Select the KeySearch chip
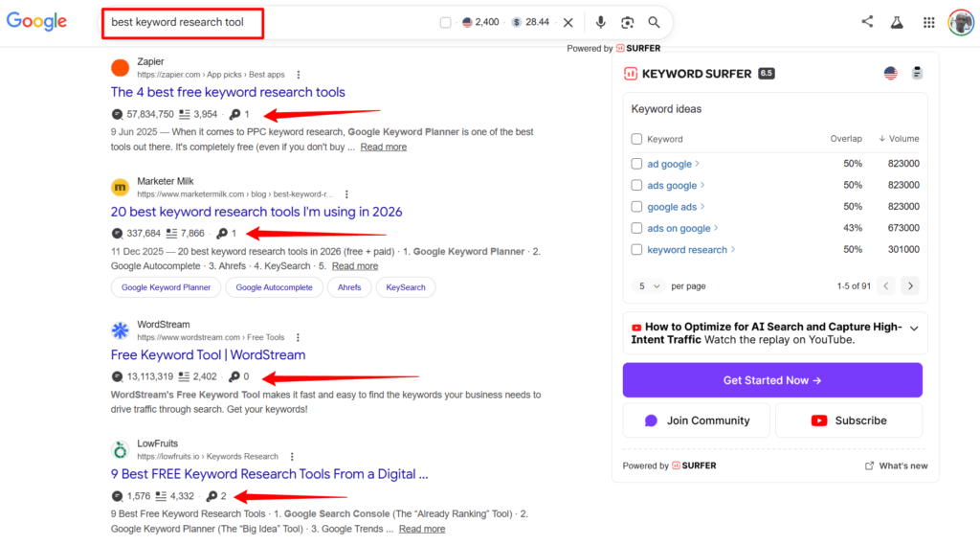 [406, 287]
